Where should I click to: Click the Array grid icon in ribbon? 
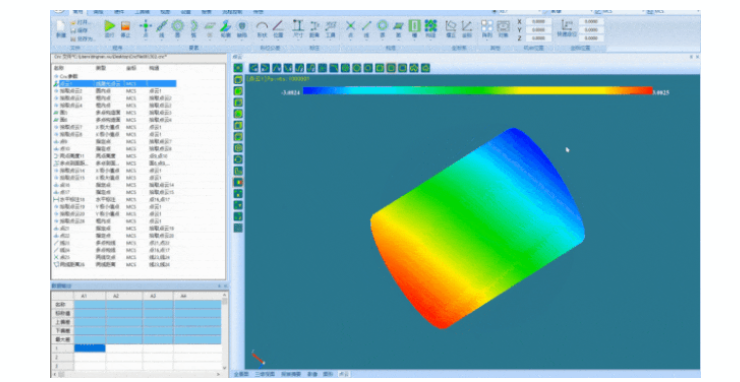[487, 25]
